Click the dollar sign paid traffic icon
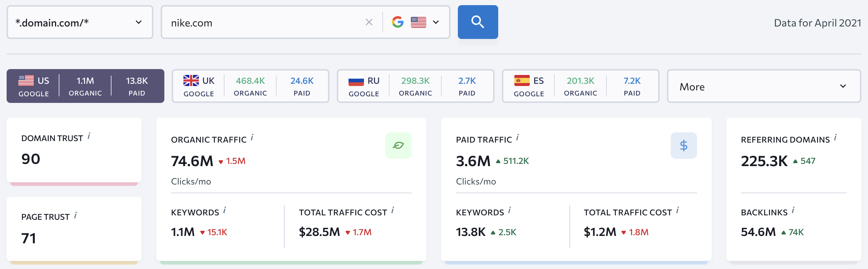This screenshot has height=269, width=868. [684, 146]
